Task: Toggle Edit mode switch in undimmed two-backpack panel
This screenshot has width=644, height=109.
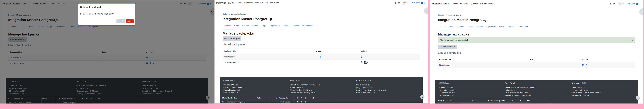Action: 423,3
